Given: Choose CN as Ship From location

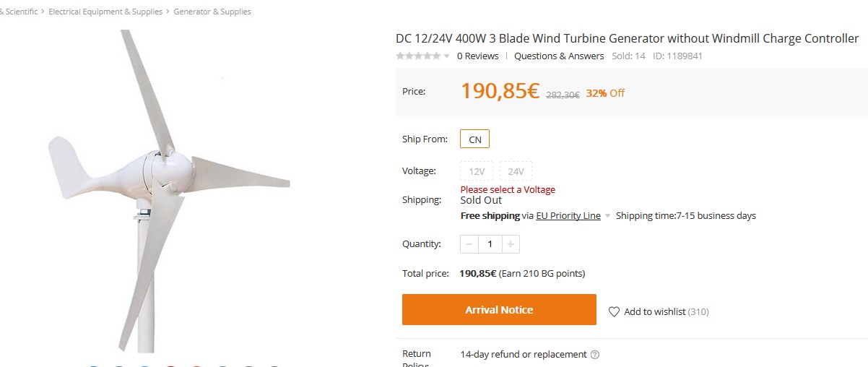Looking at the screenshot, I should 475,139.
